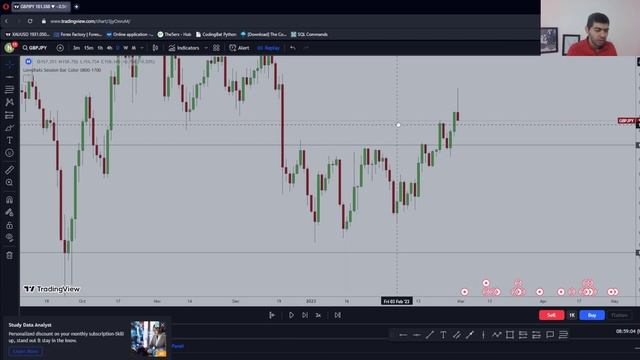Expand the indicator favorites dropdown arrow
Image resolution: width=640 pixels, height=360 pixels.
pyautogui.click(x=206, y=48)
